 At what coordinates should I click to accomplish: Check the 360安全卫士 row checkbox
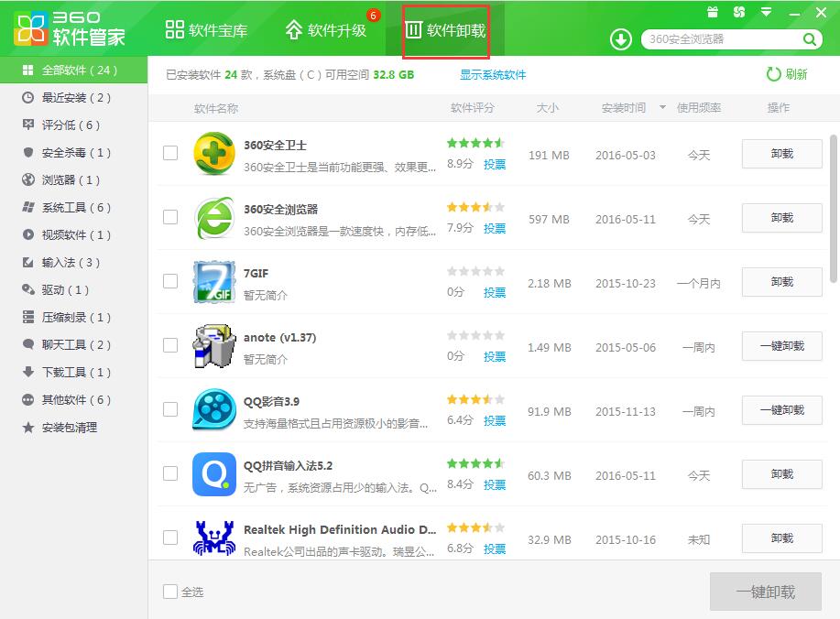(170, 153)
